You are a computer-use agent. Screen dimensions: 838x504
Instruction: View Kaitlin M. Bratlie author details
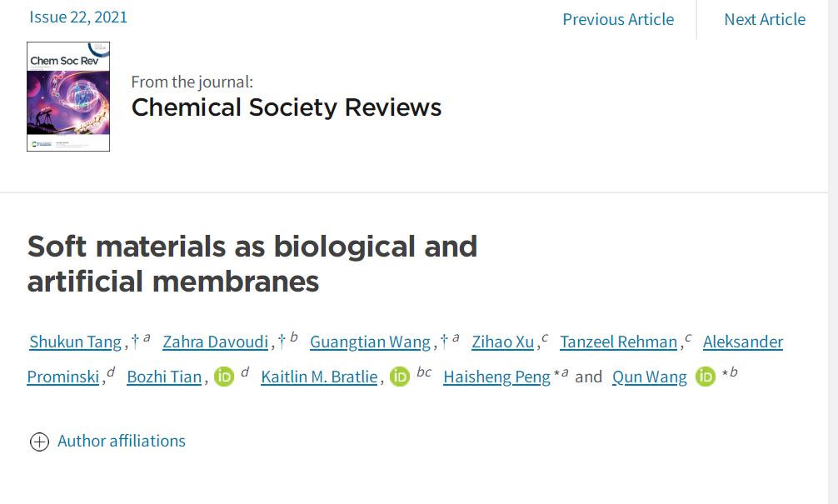(x=321, y=377)
